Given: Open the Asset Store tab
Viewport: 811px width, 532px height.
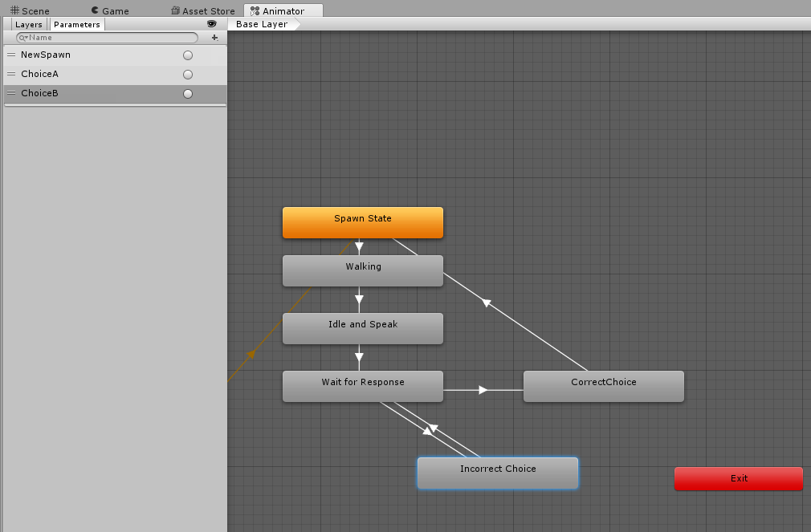Looking at the screenshot, I should pyautogui.click(x=202, y=11).
